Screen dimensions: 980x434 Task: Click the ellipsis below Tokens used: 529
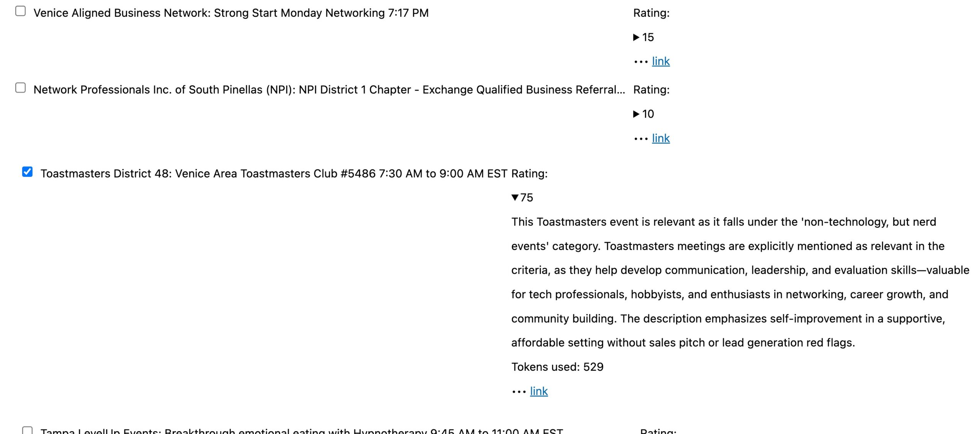519,392
